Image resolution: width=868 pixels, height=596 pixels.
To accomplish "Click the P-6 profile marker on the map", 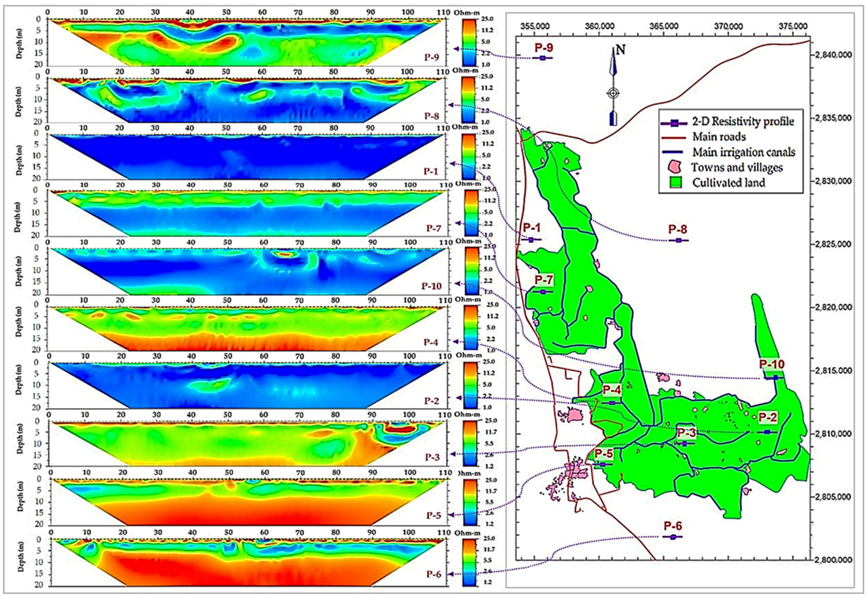I will [x=673, y=537].
